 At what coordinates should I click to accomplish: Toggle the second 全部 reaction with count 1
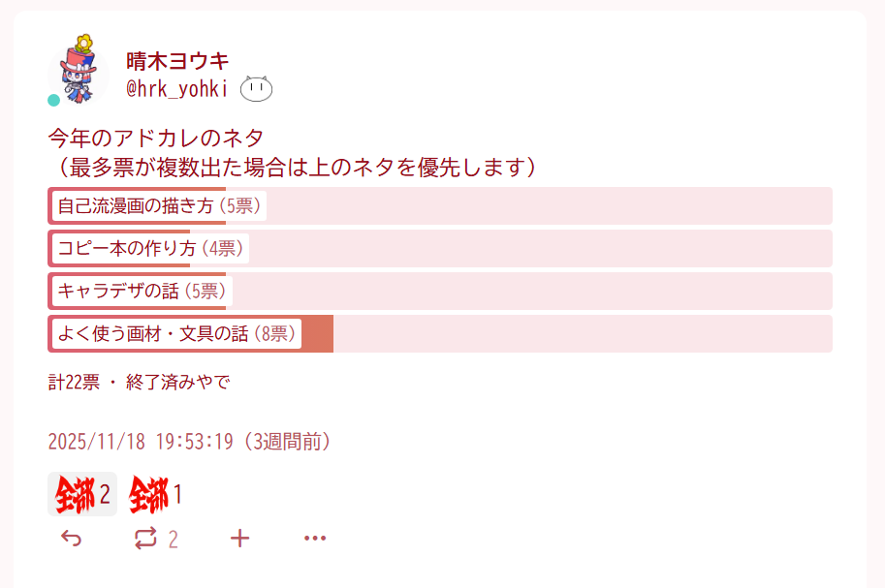(x=156, y=495)
